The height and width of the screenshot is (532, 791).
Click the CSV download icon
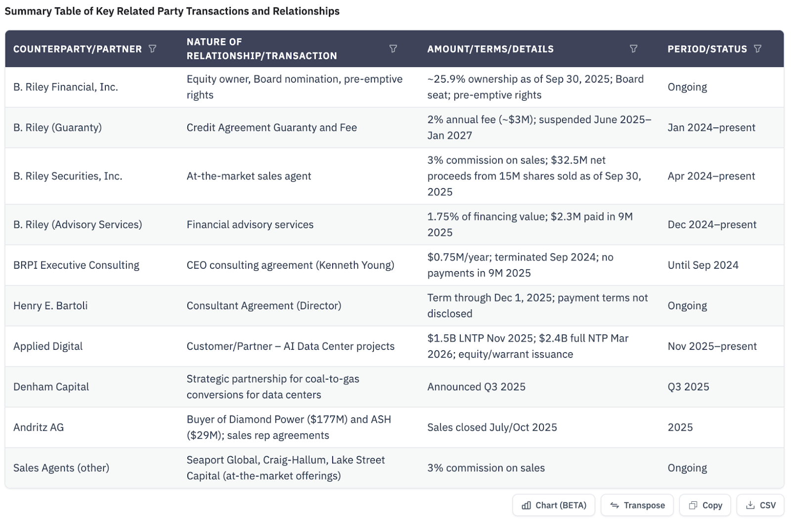point(750,505)
